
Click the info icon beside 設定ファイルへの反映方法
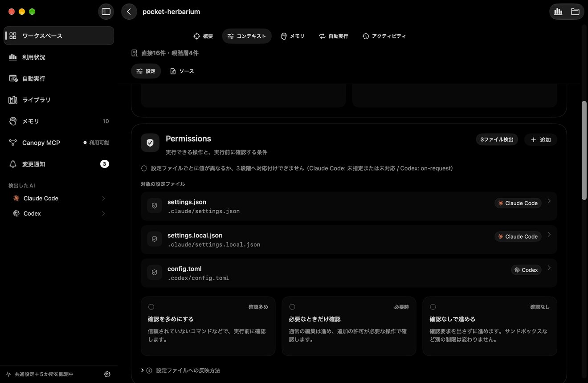(x=149, y=371)
